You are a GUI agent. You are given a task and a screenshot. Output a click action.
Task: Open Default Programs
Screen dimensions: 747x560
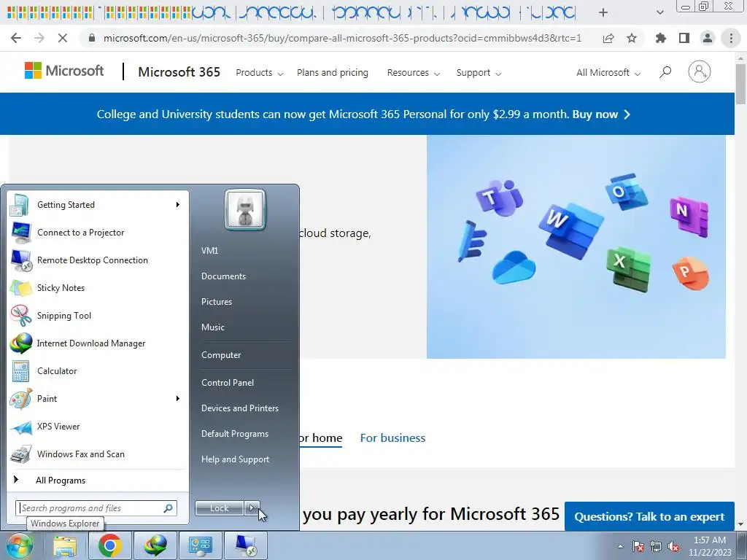pyautogui.click(x=235, y=434)
